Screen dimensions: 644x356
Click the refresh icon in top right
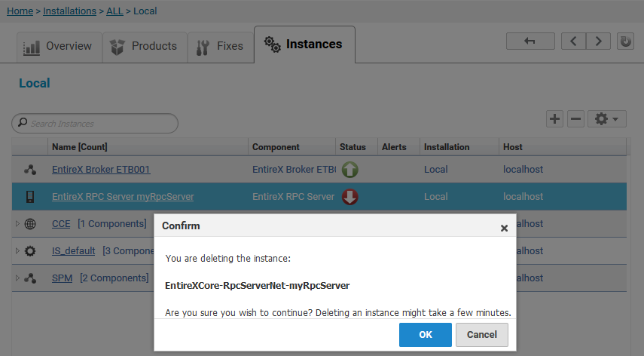[625, 41]
